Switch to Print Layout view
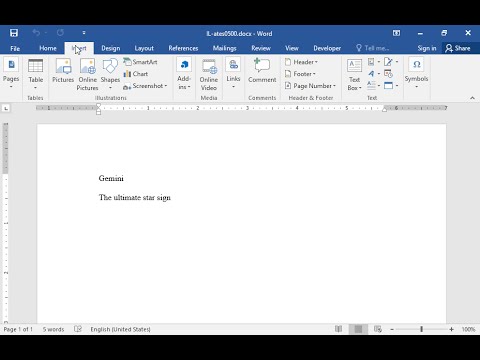The height and width of the screenshot is (360, 480). [358, 329]
